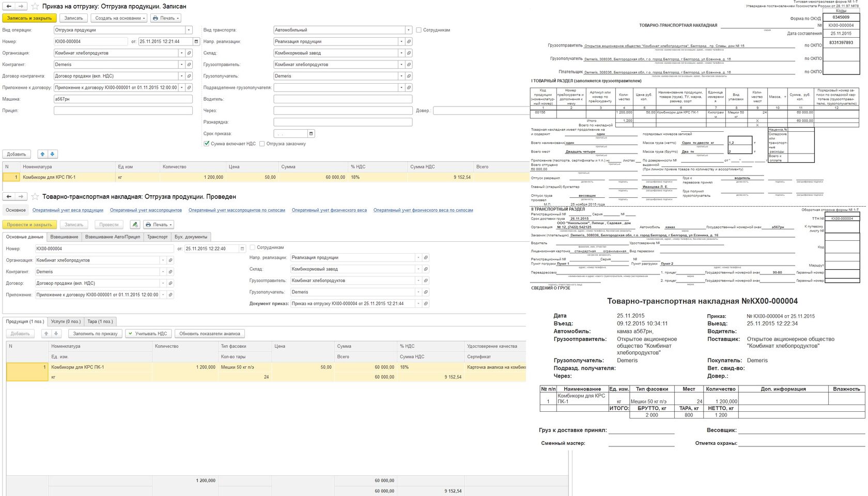Tick Сотрудникам checkbox in waybill form
868x496 pixels.
pos(253,247)
